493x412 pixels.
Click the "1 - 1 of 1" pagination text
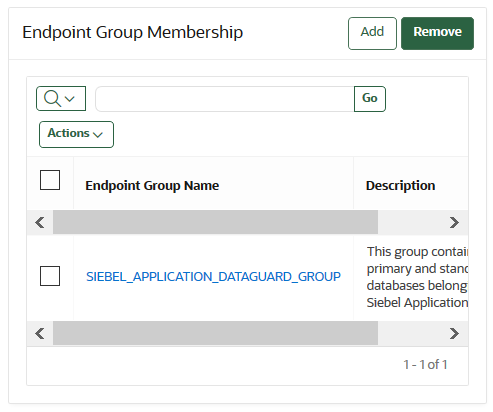[425, 364]
